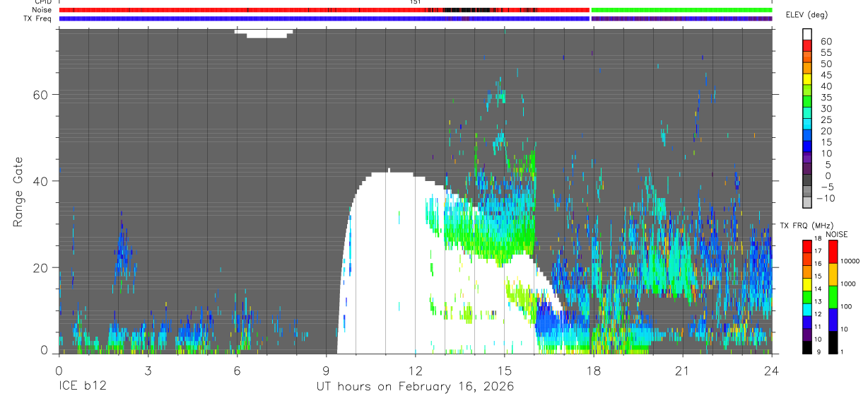Click x-axis tick label '9'
Viewport: 868px width, 401px height.
(326, 371)
